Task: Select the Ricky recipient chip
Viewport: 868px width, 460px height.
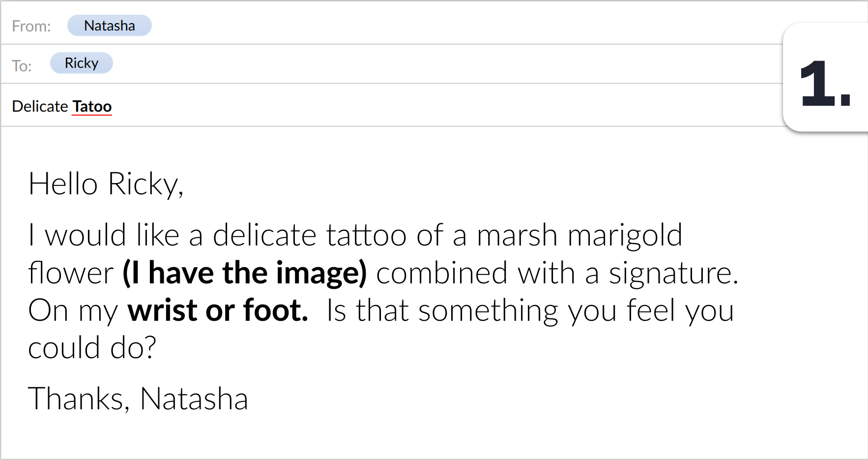Action: pyautogui.click(x=81, y=62)
